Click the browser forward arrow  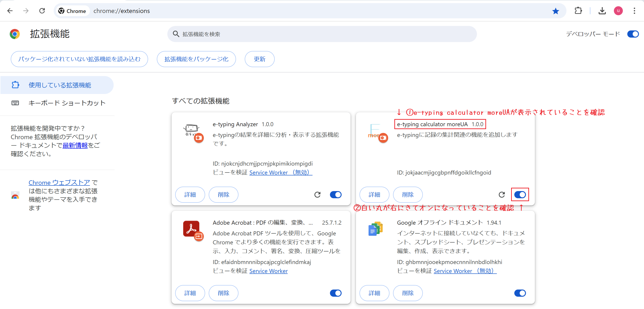26,11
